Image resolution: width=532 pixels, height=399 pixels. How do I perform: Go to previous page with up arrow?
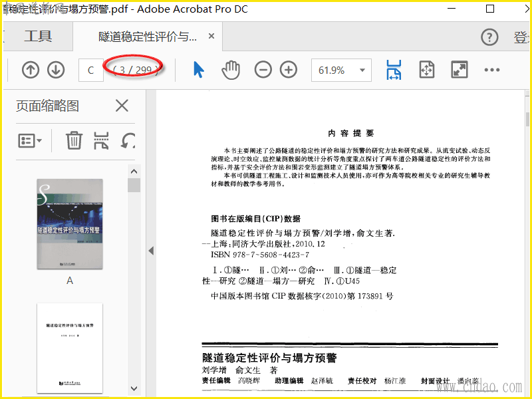pyautogui.click(x=31, y=70)
